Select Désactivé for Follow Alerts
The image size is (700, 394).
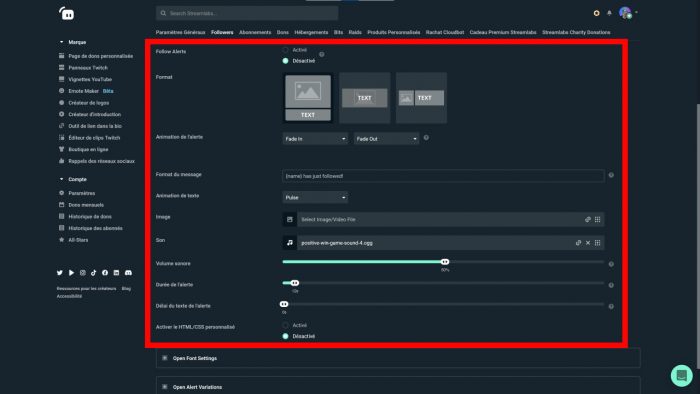(x=286, y=61)
